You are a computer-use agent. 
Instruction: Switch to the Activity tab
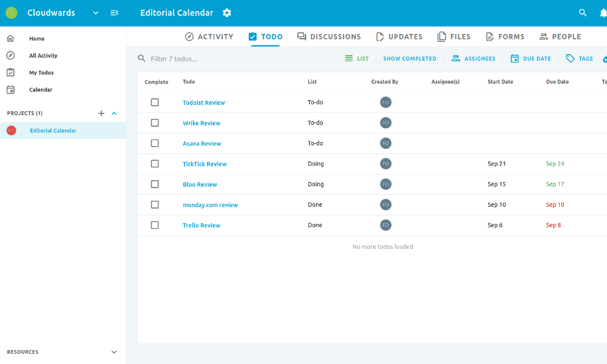pos(209,37)
